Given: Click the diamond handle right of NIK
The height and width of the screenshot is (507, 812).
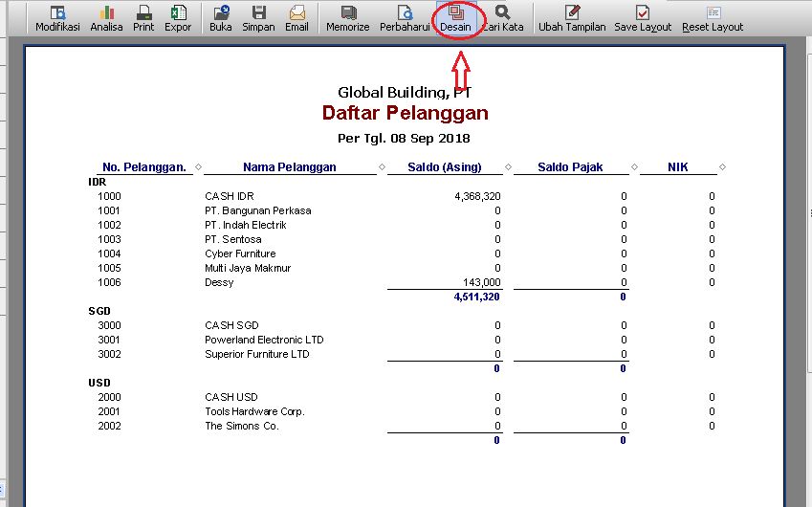Looking at the screenshot, I should [721, 167].
